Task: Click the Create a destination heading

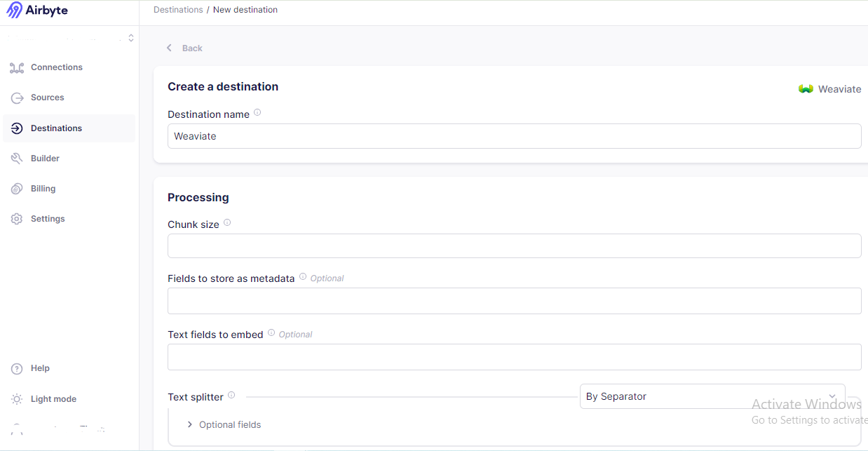Action: click(223, 86)
